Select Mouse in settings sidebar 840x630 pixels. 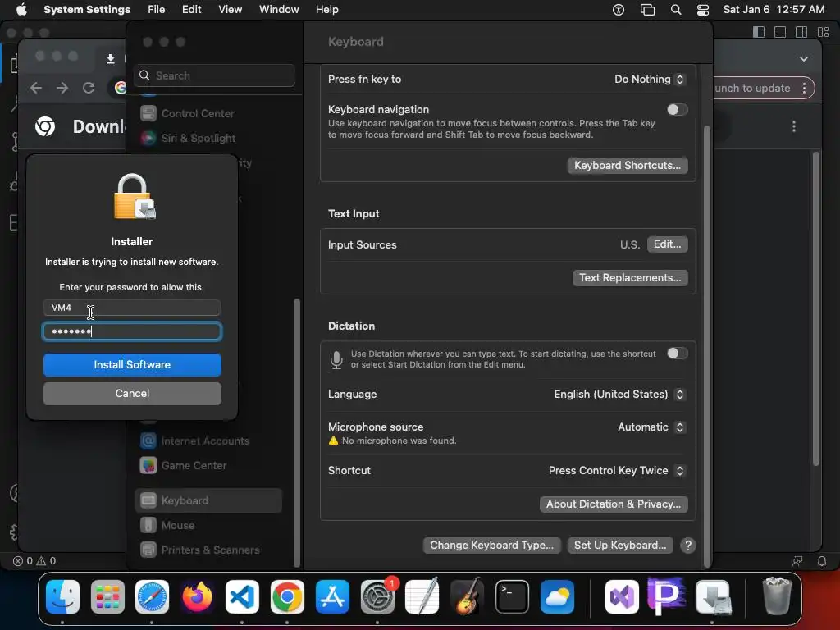[x=208, y=526]
